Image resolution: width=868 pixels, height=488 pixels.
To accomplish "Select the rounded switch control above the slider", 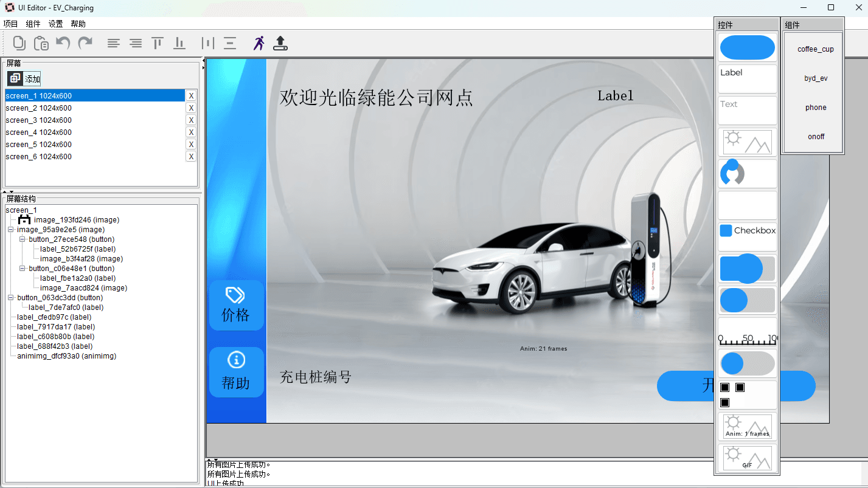I will click(747, 300).
